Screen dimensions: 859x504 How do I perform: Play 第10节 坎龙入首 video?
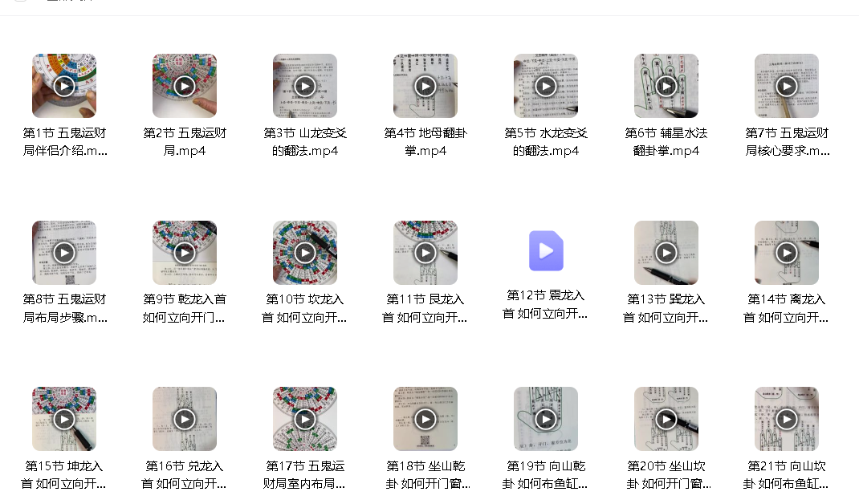(x=305, y=253)
